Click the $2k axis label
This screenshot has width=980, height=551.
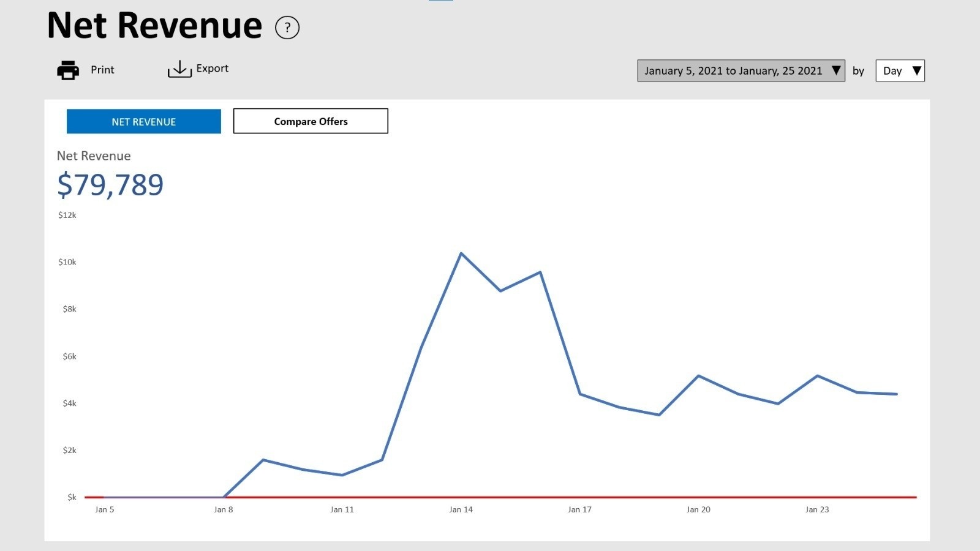69,450
